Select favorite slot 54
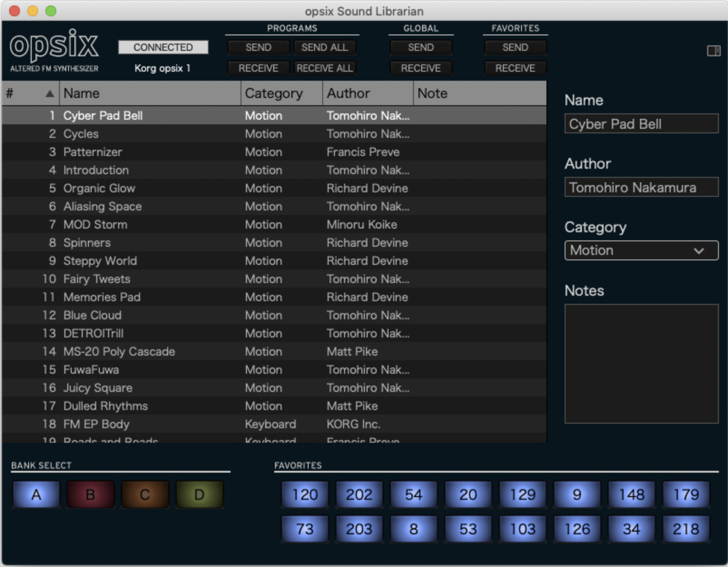 (x=413, y=494)
